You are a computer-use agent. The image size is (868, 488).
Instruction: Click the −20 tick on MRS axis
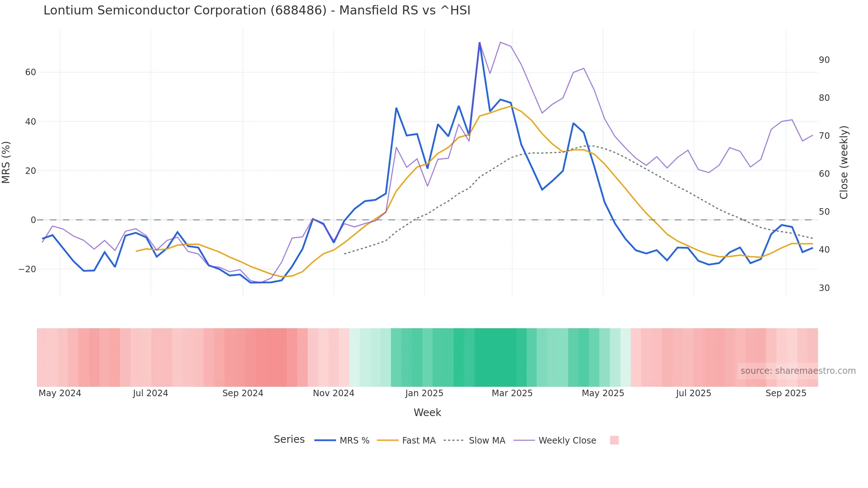coord(27,269)
